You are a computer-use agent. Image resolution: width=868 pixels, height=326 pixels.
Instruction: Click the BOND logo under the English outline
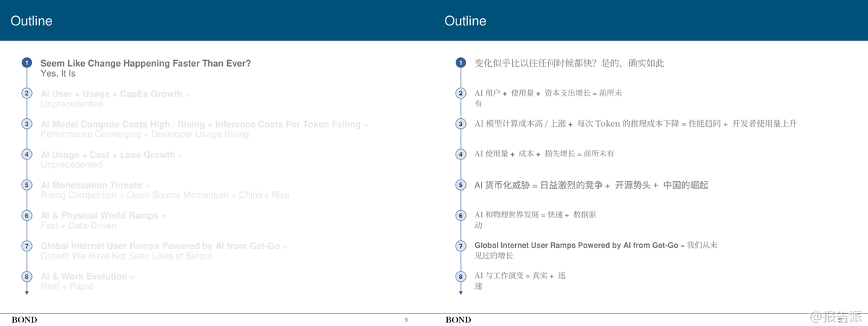24,319
